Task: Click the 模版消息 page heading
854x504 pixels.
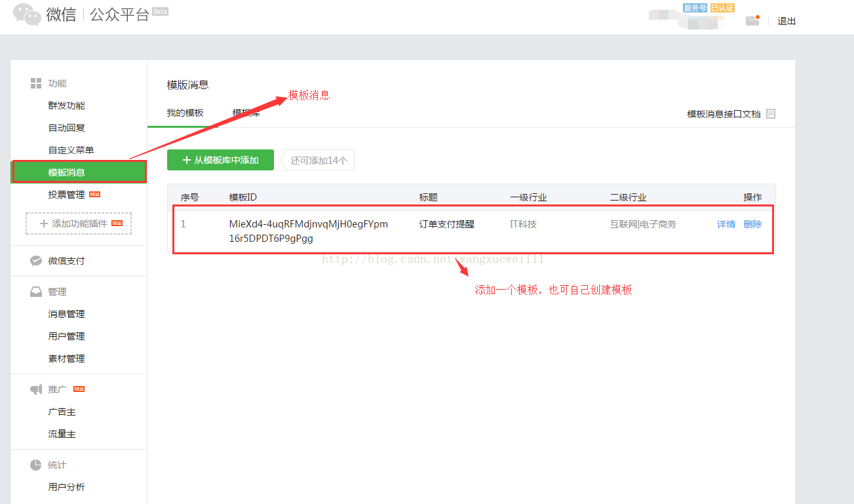Action: [x=188, y=85]
